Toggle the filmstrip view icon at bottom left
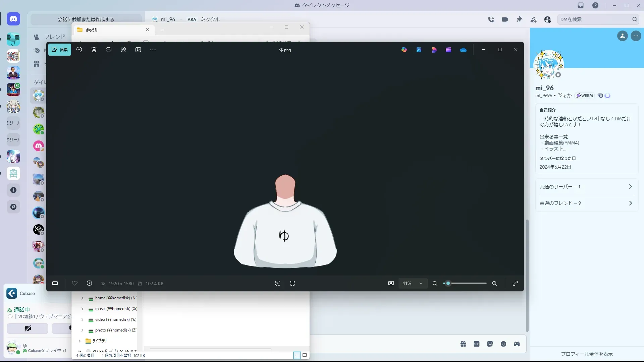 click(x=55, y=284)
